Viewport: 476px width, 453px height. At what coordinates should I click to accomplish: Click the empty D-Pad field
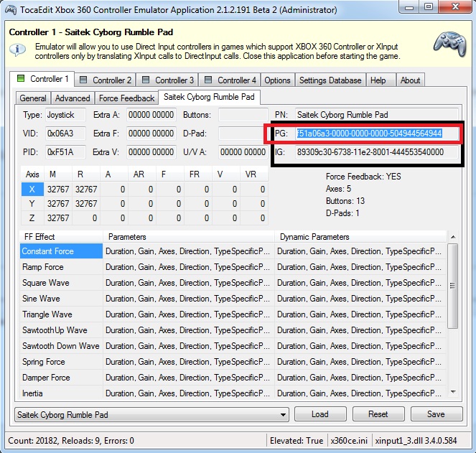point(243,134)
